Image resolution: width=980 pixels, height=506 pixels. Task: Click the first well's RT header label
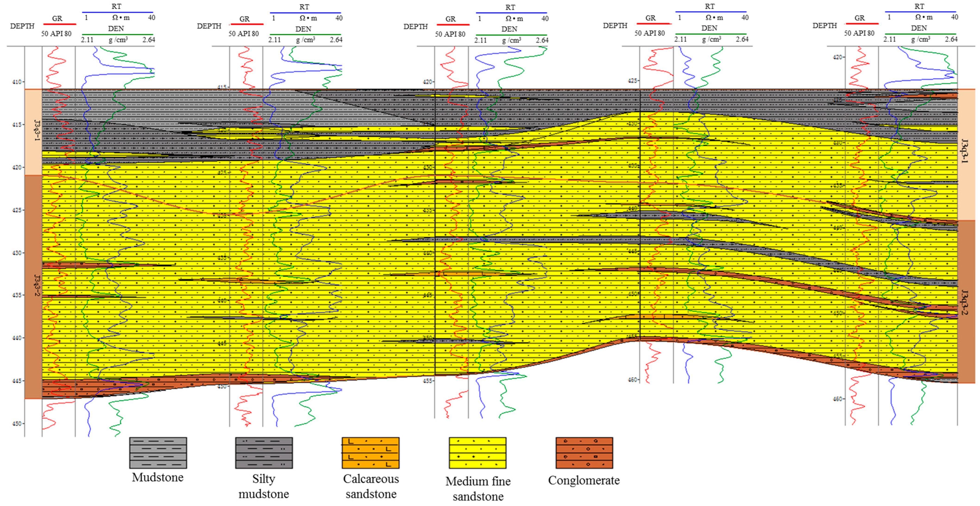tap(116, 6)
